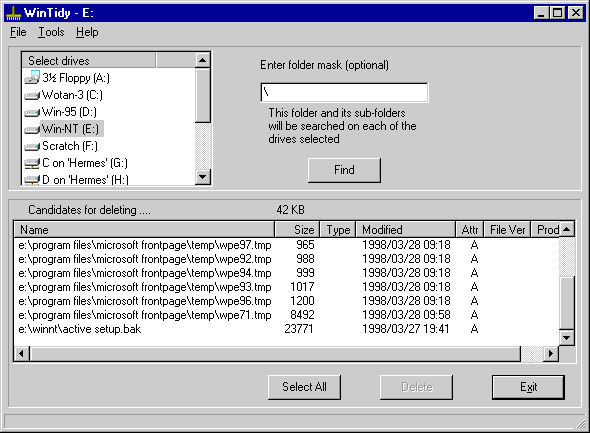This screenshot has width=590, height=433.
Task: Choose the Scratch (F:) drive icon
Action: click(x=32, y=146)
